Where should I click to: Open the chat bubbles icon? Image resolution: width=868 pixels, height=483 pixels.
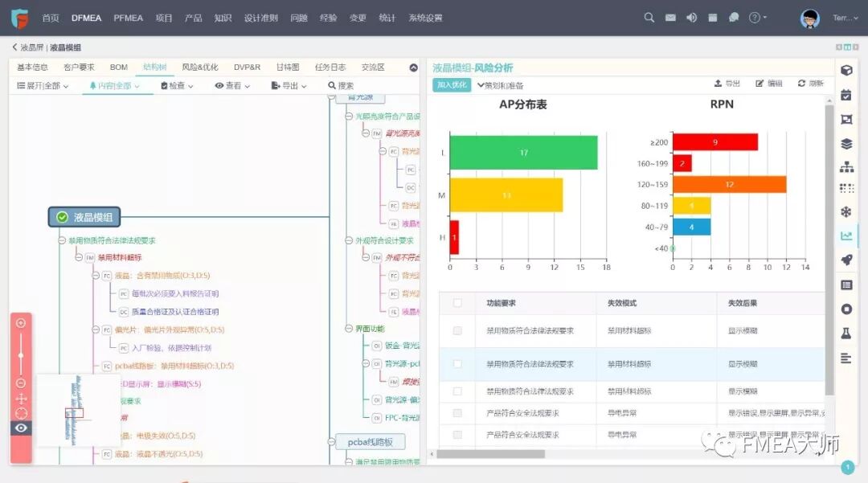[734, 18]
